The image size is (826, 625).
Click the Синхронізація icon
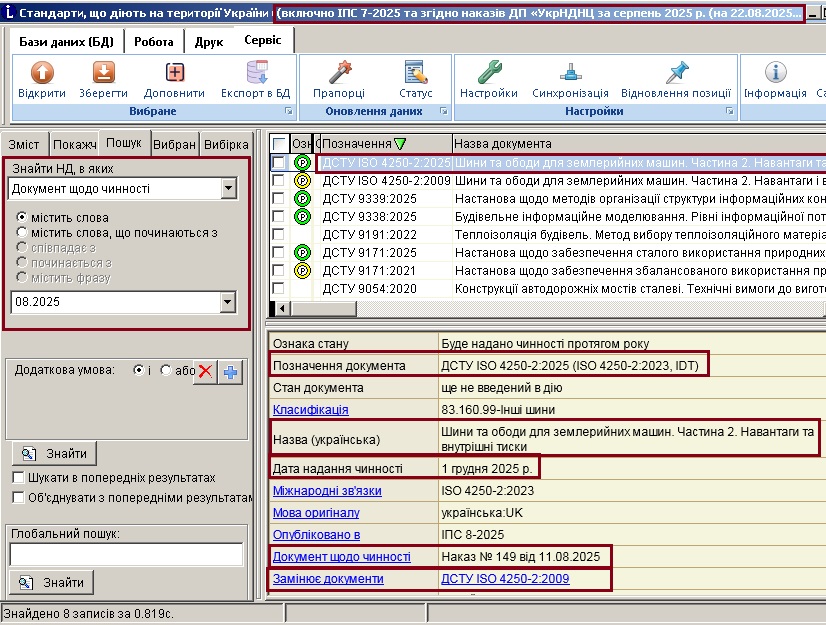[x=571, y=73]
